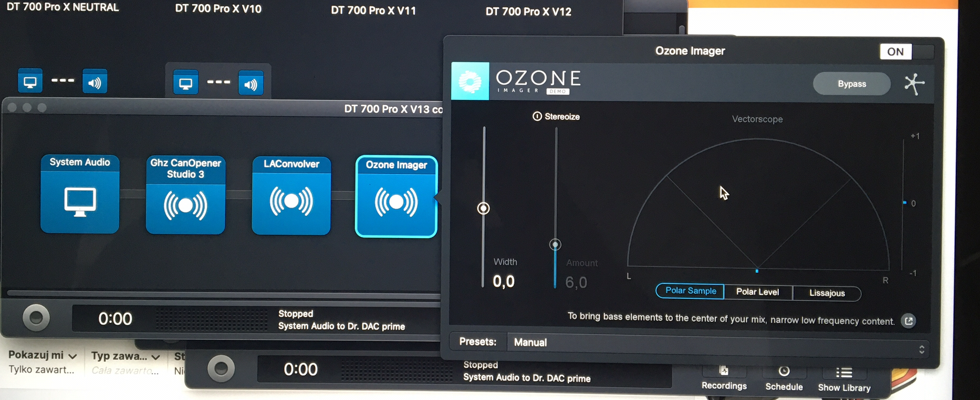980x400 pixels.
Task: Enable the Stereoize power toggle
Action: pyautogui.click(x=537, y=116)
